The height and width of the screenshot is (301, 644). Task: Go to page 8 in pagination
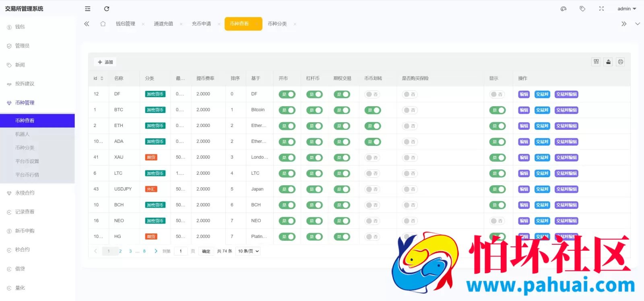tap(144, 251)
